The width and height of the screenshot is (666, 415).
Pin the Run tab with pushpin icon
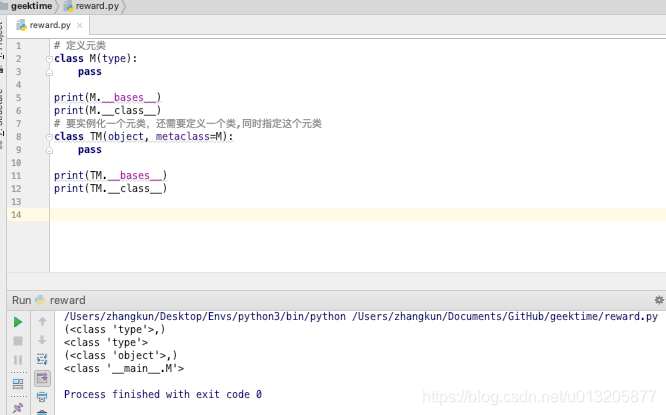point(18,408)
